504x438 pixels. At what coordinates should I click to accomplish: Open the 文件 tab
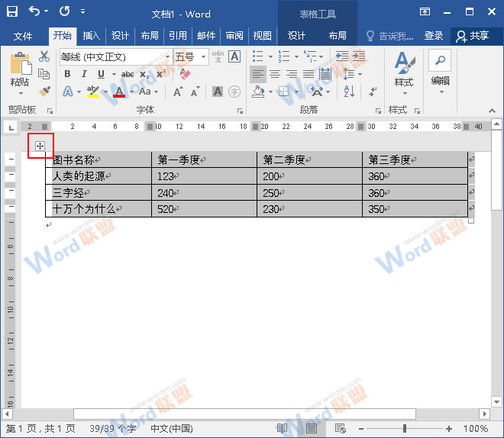click(23, 36)
